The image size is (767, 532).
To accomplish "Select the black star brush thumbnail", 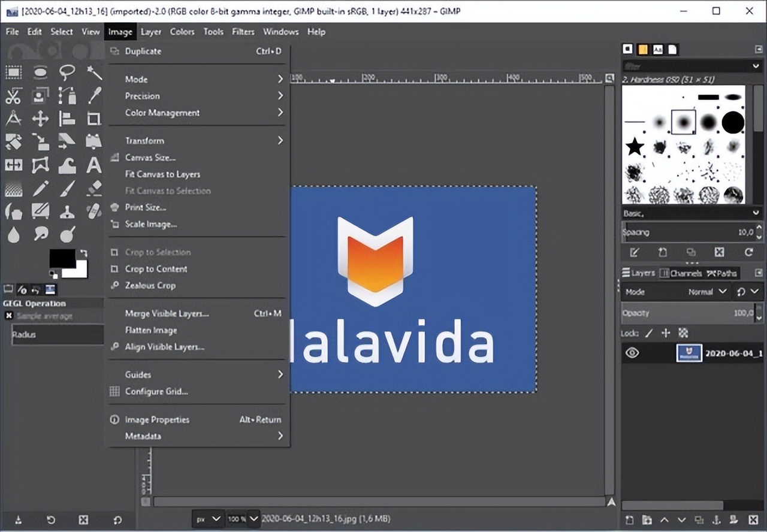I will click(x=635, y=146).
